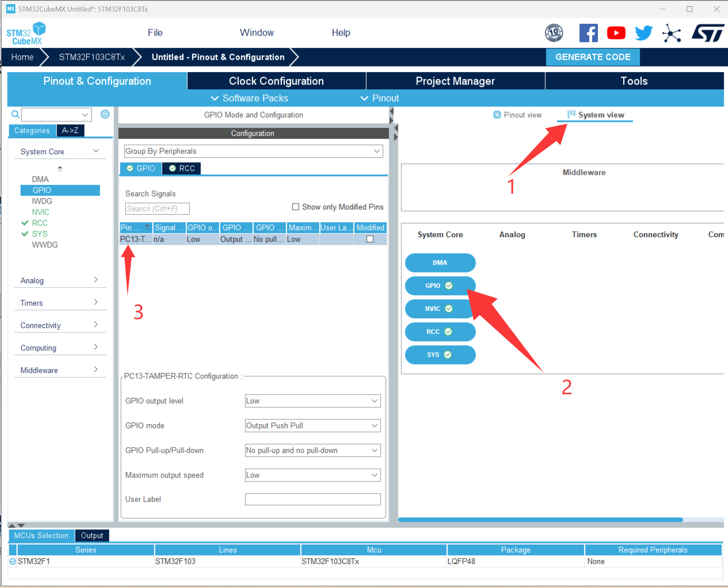Expand the Connectivity category
The image size is (728, 588).
[x=60, y=325]
